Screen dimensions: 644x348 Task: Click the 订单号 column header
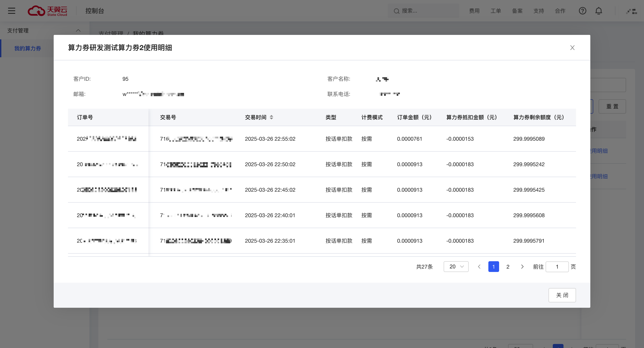click(x=85, y=117)
